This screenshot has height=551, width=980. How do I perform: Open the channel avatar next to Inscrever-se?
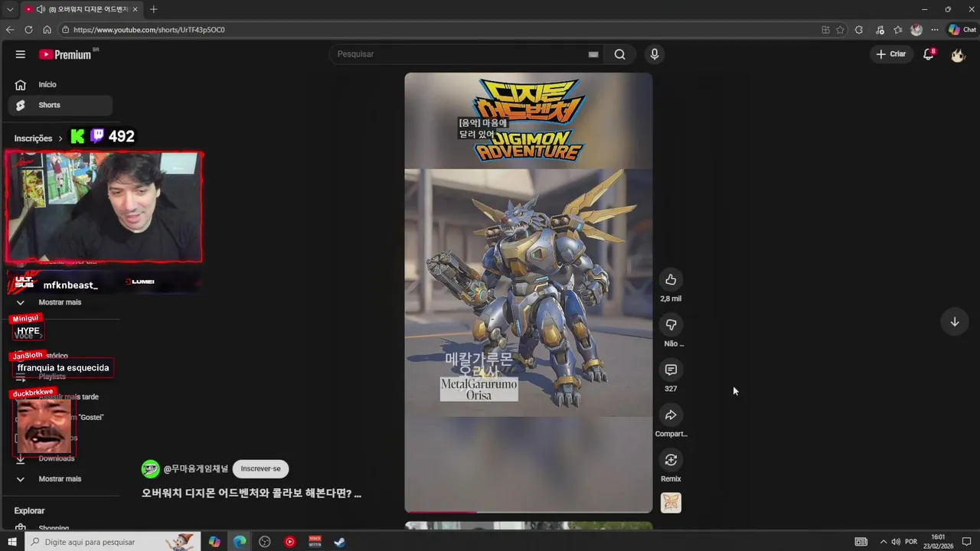(150, 468)
